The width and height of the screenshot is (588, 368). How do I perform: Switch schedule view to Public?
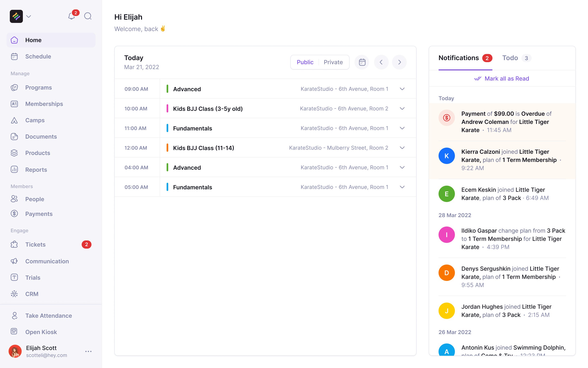click(x=305, y=62)
